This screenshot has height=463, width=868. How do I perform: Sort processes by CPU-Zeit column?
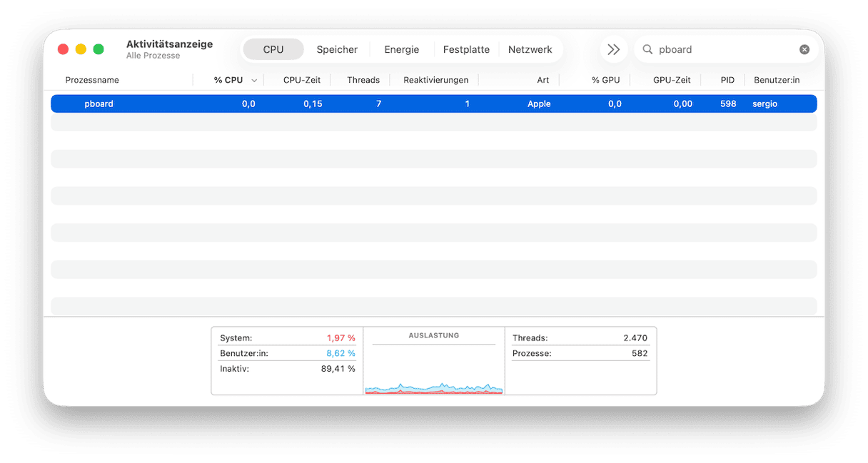coord(302,81)
